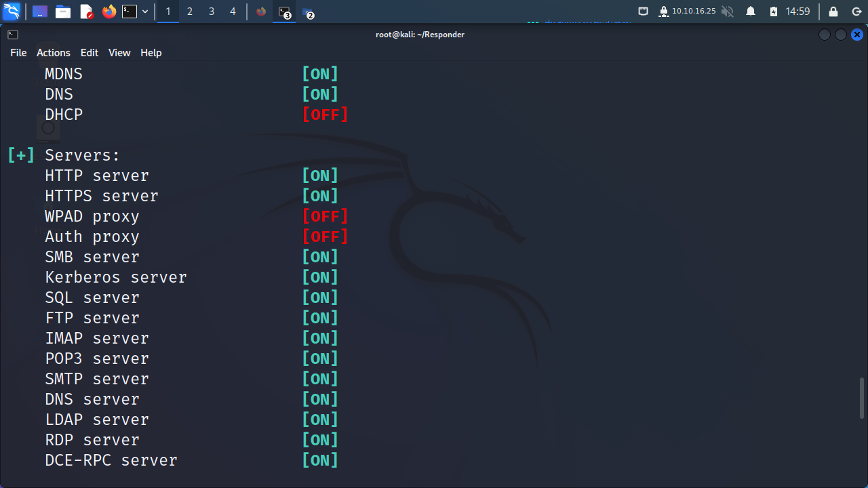
Task: Open the terminal emulator launcher icon
Action: [x=130, y=12]
